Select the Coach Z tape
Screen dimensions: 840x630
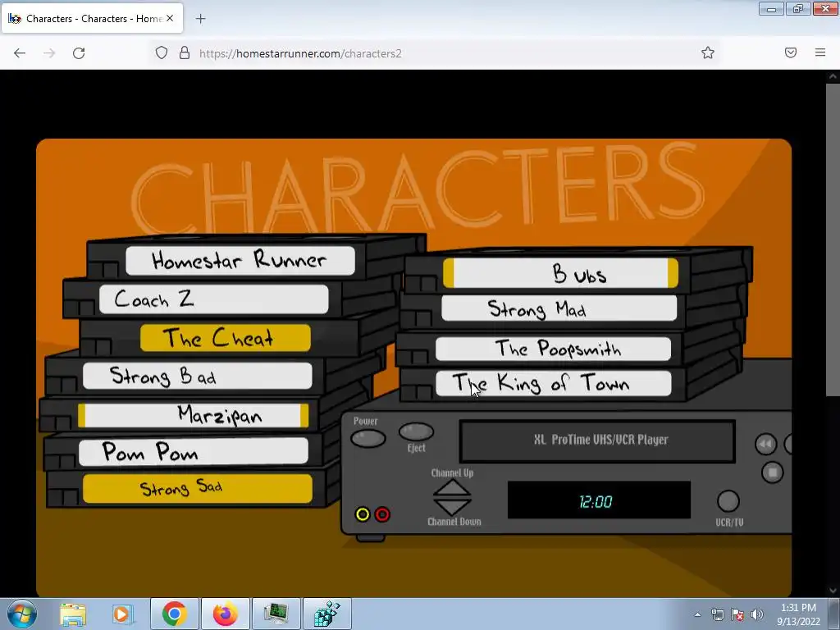point(213,299)
